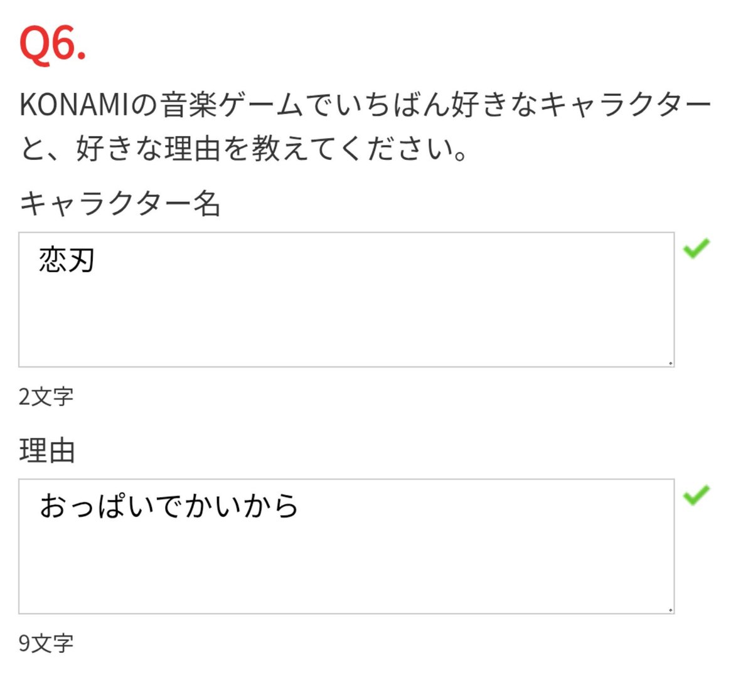
Task: Place the cursor after the text おっぱいでかいから
Action: (x=300, y=506)
